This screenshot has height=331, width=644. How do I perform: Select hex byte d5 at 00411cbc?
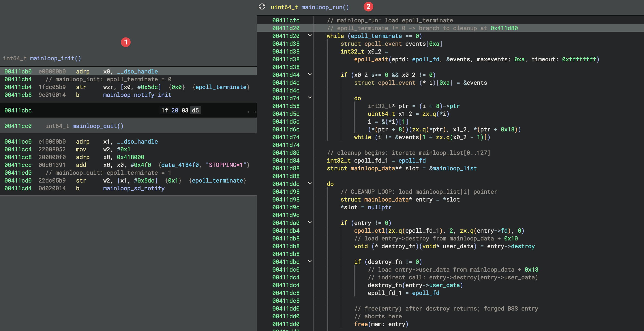click(x=195, y=110)
